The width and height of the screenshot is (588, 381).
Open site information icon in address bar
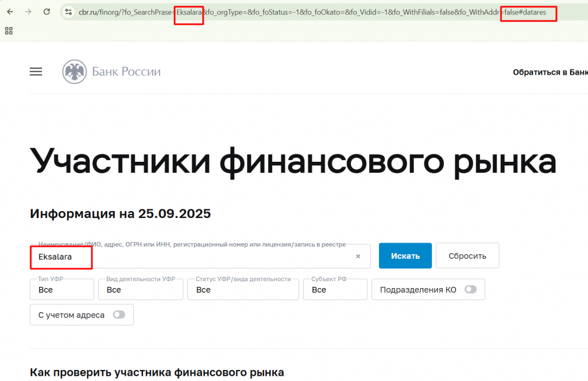[x=68, y=11]
